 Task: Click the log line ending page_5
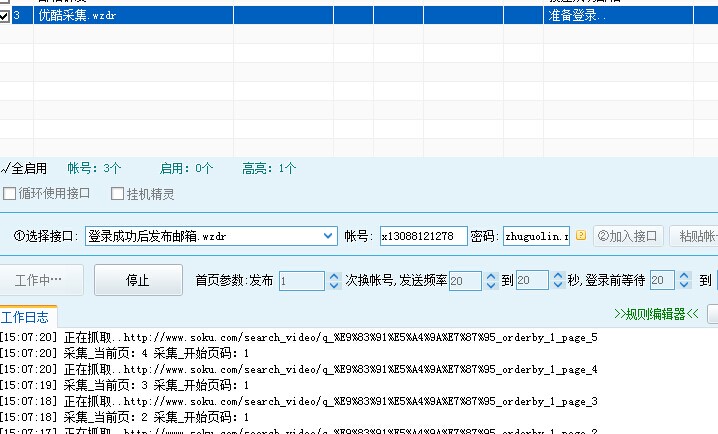tap(299, 337)
